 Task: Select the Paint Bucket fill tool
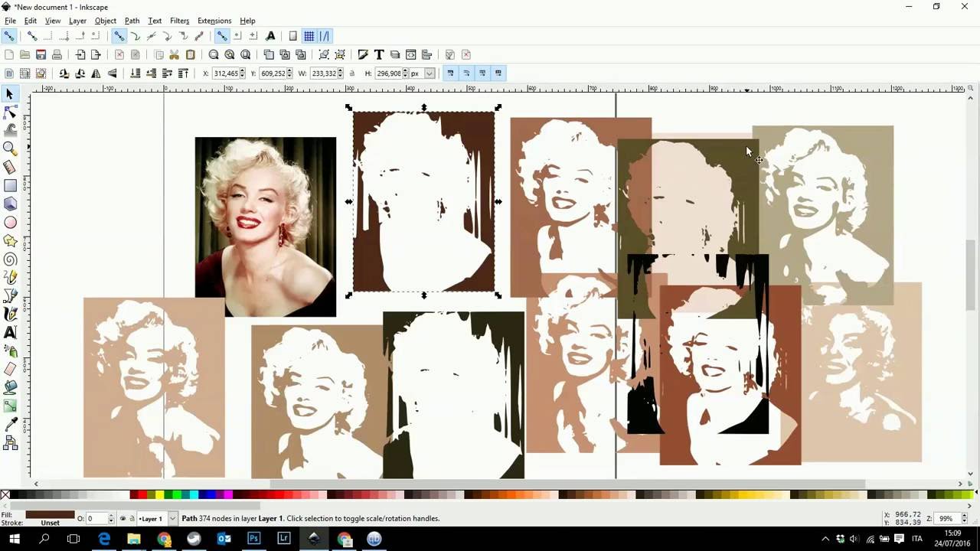click(x=10, y=387)
